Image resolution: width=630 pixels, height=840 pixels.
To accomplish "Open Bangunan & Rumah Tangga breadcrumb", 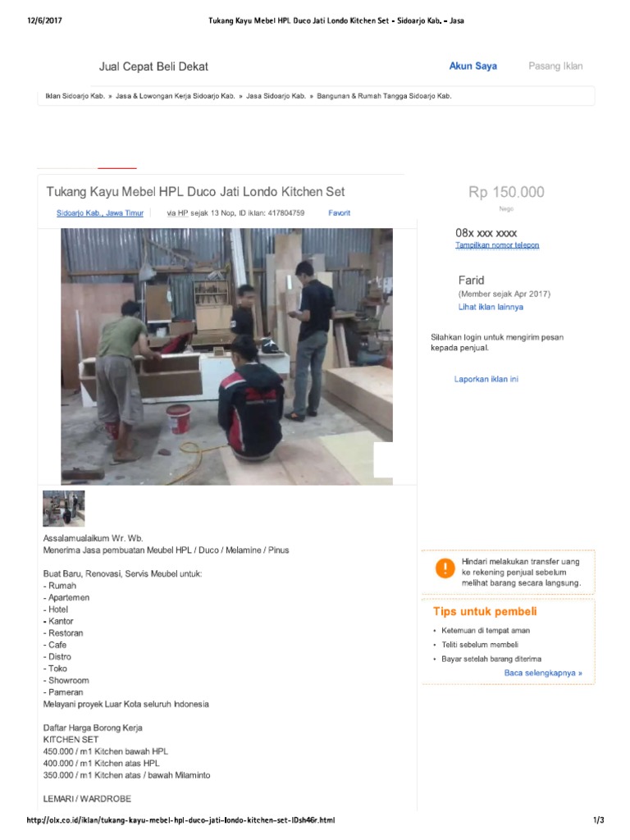I will tap(384, 97).
